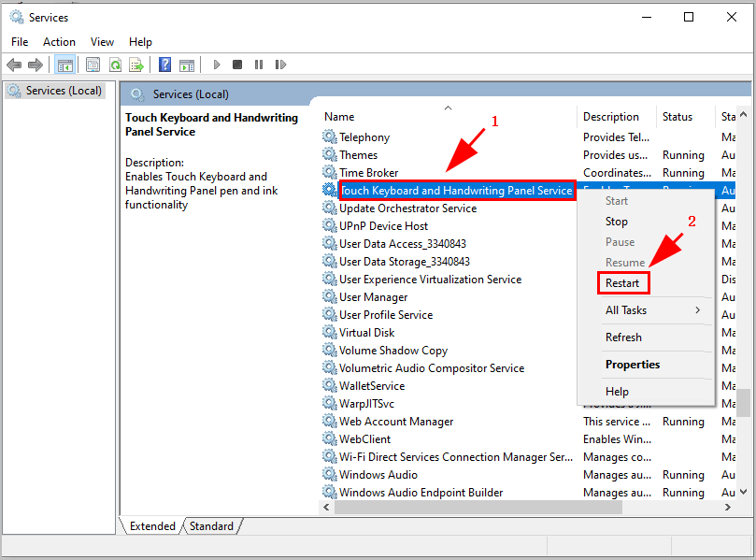The image size is (756, 560).
Task: Click gear icon beside Volume Shadow Copy
Action: pos(330,351)
